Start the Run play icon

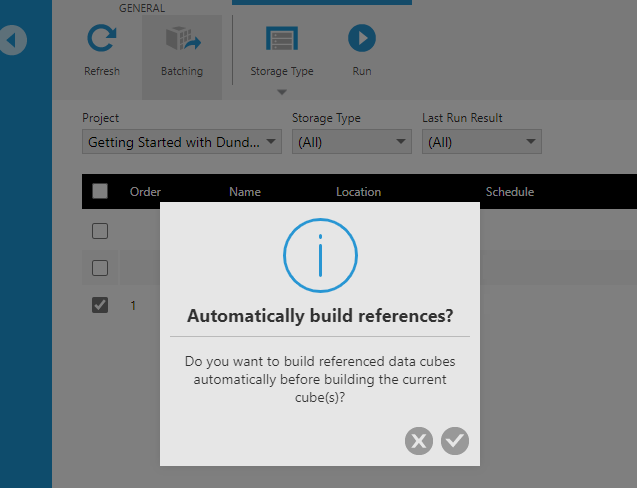point(362,38)
